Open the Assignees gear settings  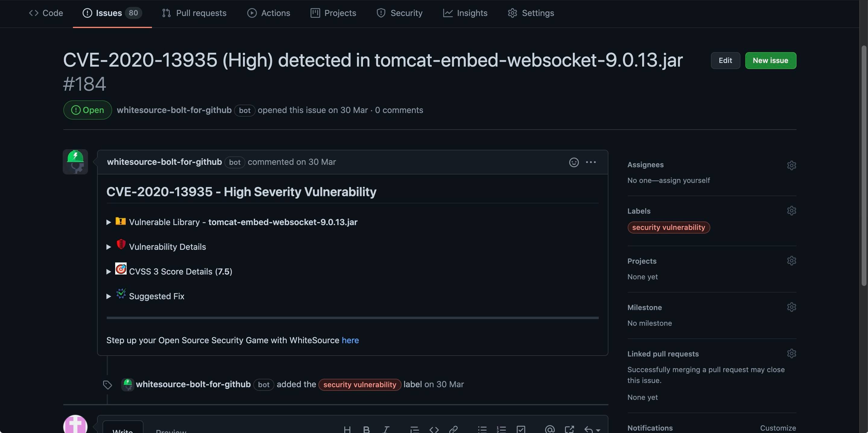tap(791, 165)
